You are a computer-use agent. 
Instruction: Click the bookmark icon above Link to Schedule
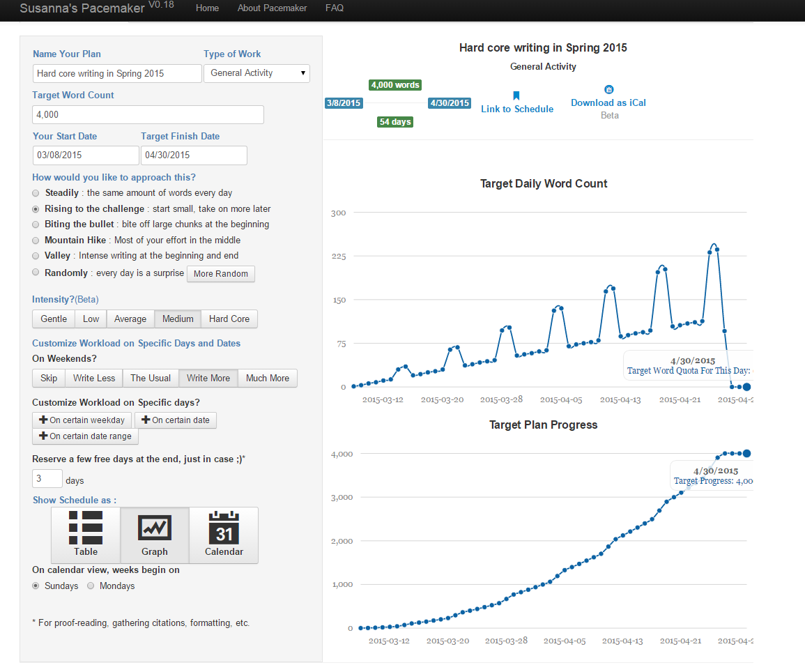point(516,96)
